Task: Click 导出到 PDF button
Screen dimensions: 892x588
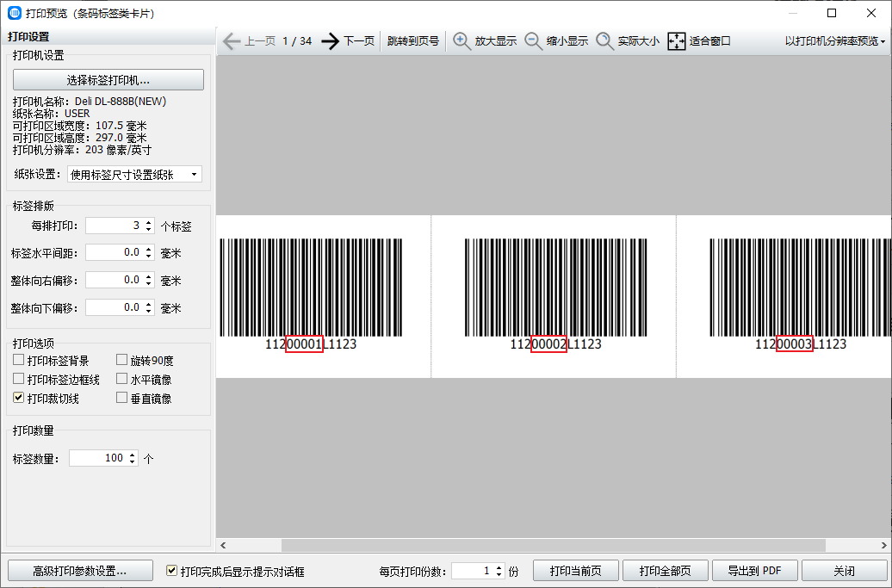Action: tap(755, 571)
